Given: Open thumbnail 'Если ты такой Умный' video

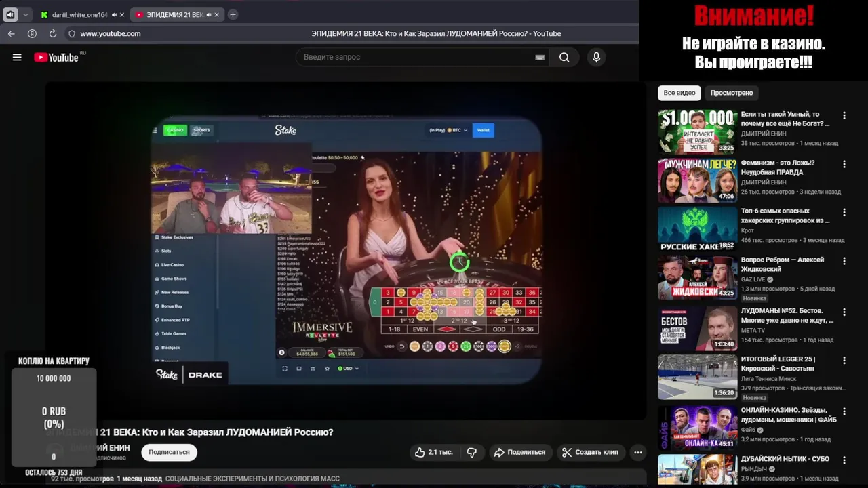Looking at the screenshot, I should [x=697, y=131].
